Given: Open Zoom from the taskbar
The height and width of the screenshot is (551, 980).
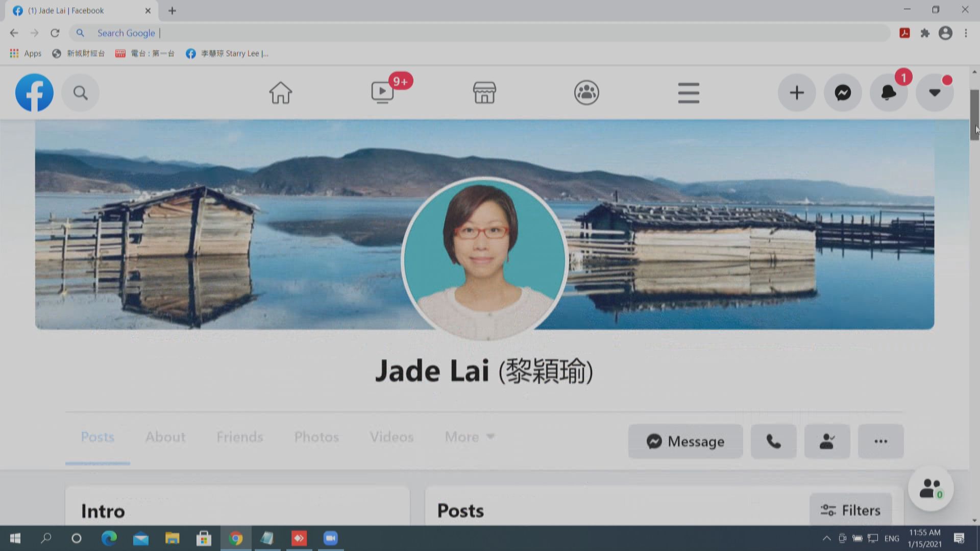Looking at the screenshot, I should pyautogui.click(x=330, y=538).
